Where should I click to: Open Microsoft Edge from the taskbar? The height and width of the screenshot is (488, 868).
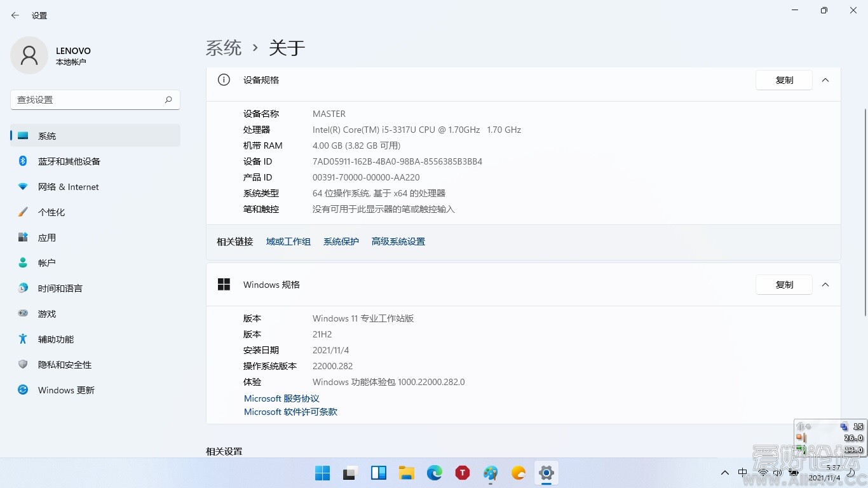[x=435, y=473]
